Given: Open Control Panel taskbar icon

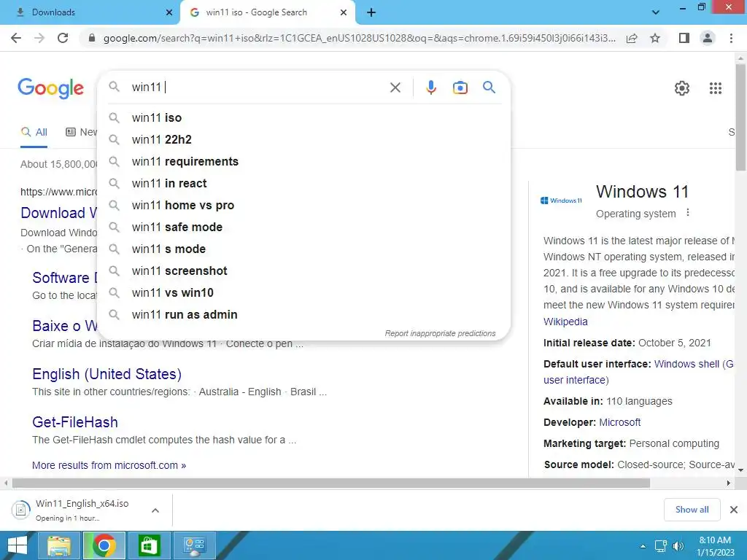Looking at the screenshot, I should pyautogui.click(x=194, y=545).
